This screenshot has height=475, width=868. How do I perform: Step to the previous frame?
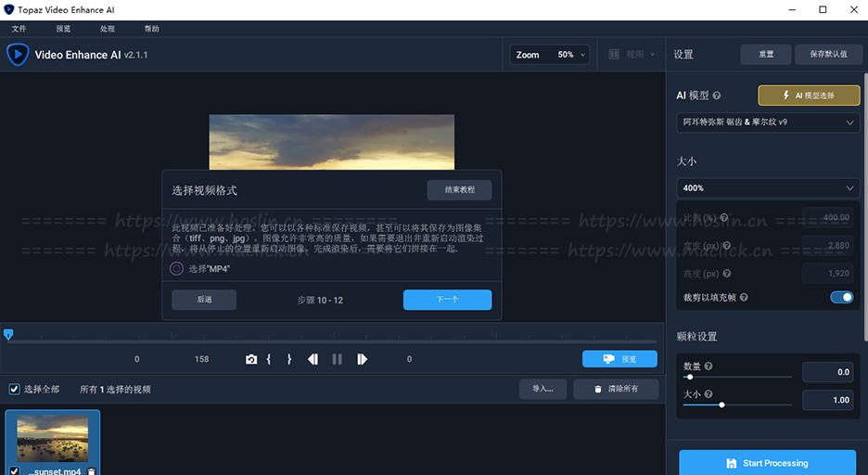click(313, 359)
